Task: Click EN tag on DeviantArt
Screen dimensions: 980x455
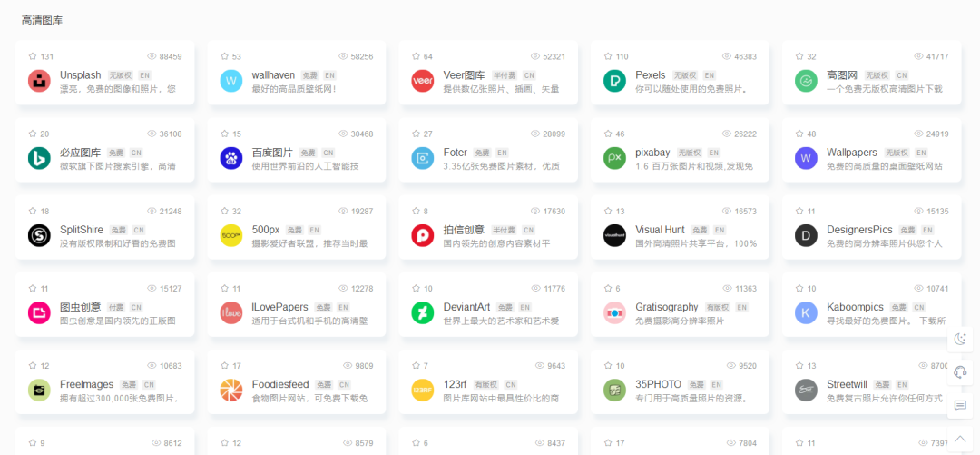Action: tap(525, 307)
